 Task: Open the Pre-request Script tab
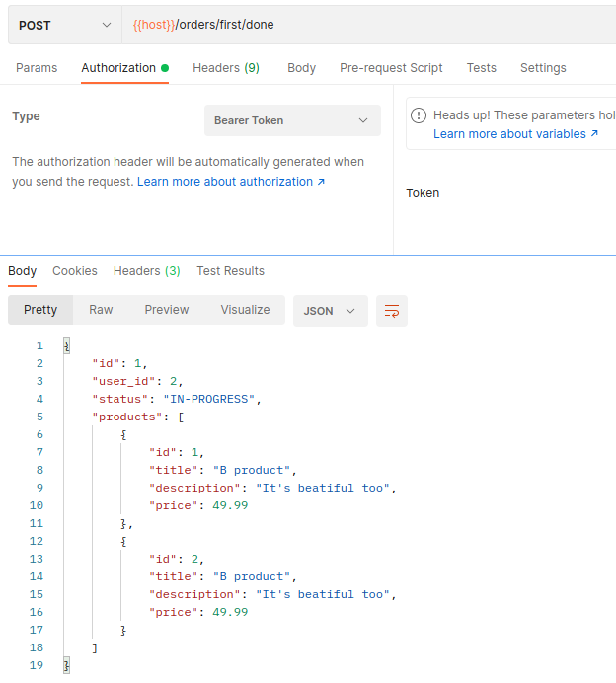coord(391,68)
